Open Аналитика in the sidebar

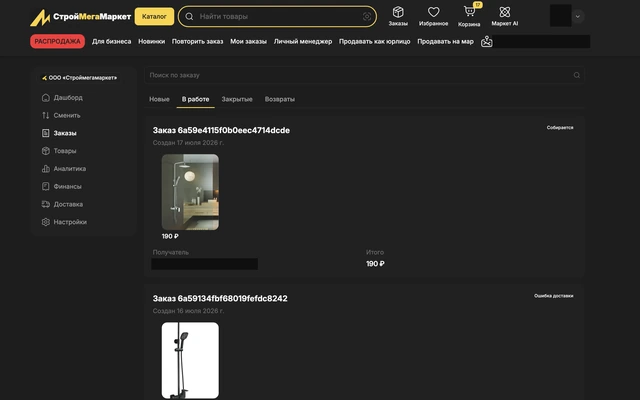pyautogui.click(x=64, y=169)
